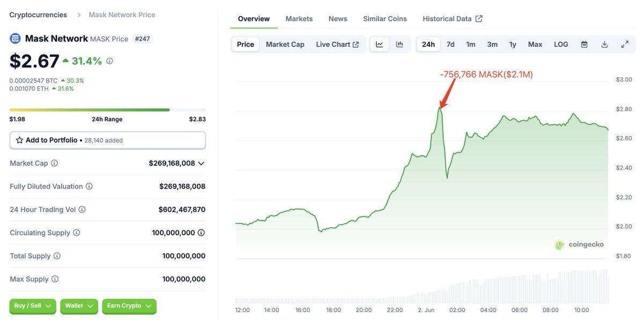The image size is (644, 320).
Task: Select the 7d time range
Action: 451,44
